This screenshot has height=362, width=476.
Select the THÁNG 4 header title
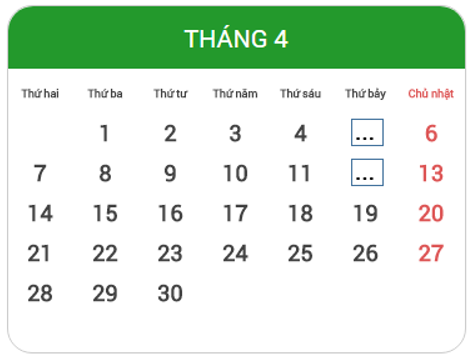coord(236,39)
